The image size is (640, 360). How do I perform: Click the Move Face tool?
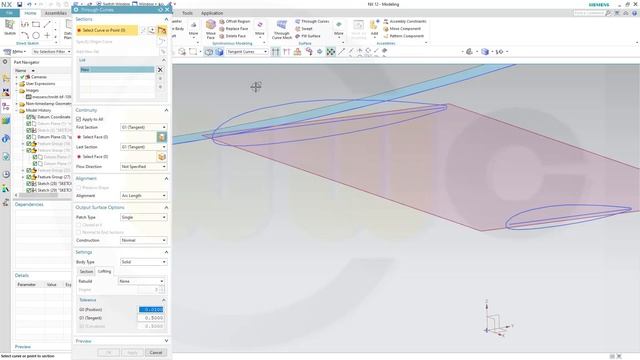pyautogui.click(x=211, y=29)
